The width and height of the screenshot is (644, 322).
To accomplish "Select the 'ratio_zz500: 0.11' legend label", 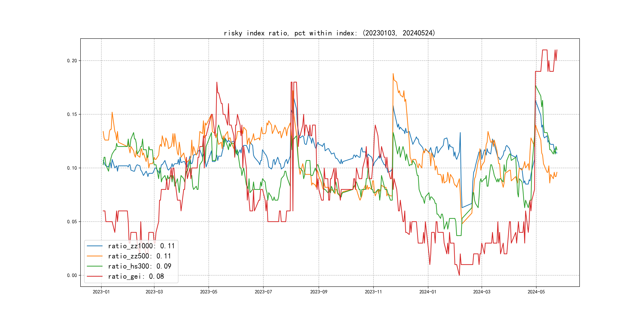I will (x=140, y=256).
